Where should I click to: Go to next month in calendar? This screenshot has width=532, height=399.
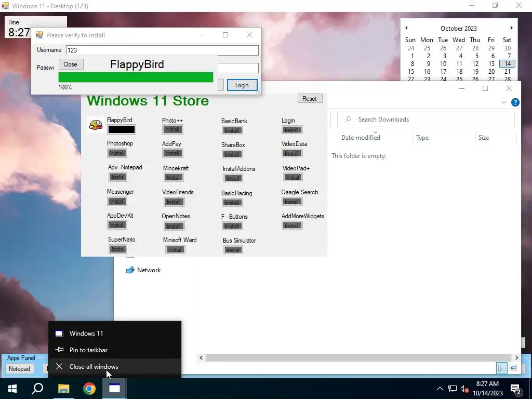pyautogui.click(x=511, y=28)
